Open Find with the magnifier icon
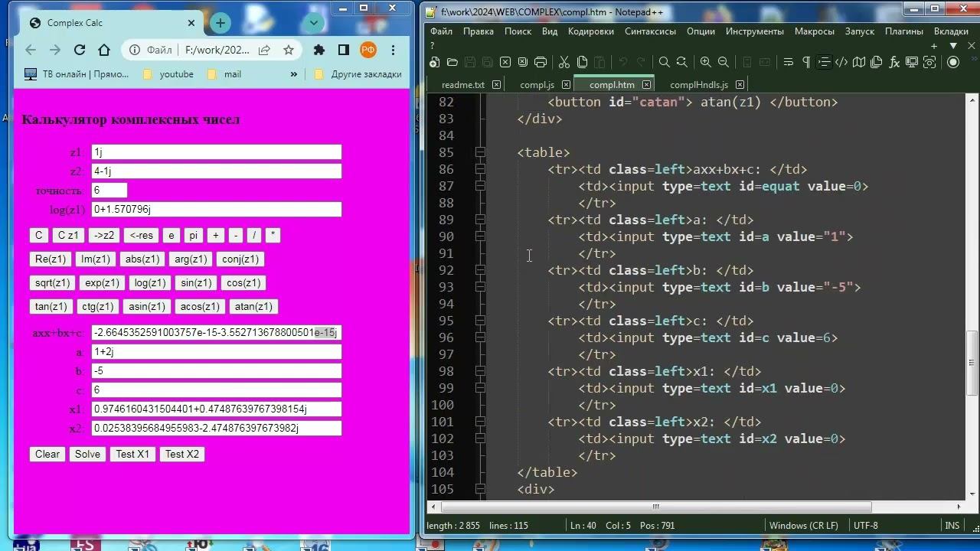Image resolution: width=980 pixels, height=551 pixels. 665,62
